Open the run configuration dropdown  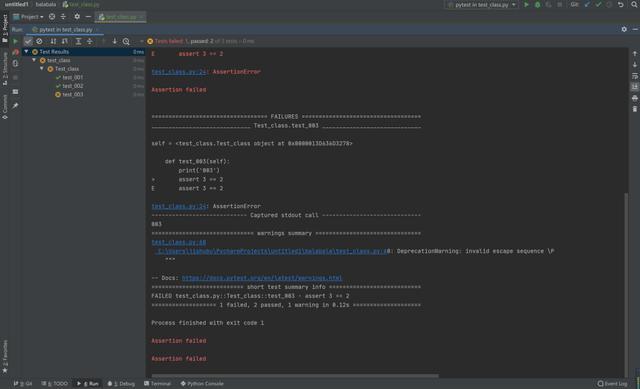pos(482,5)
